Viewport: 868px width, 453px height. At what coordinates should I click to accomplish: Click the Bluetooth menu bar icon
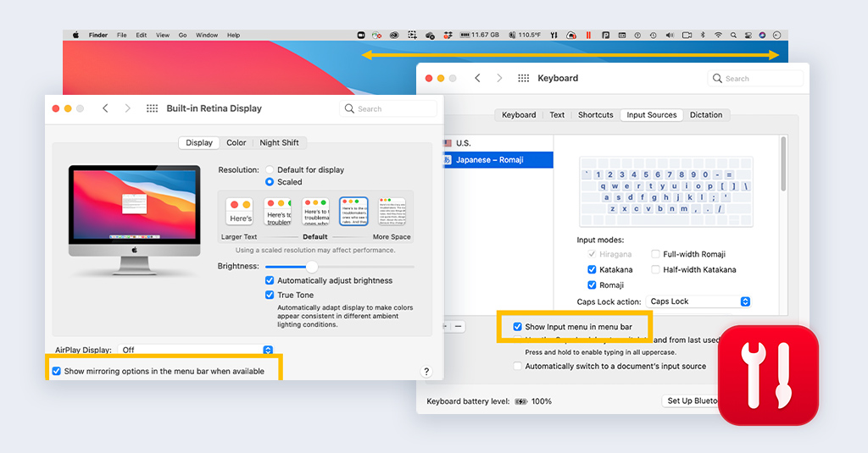703,35
